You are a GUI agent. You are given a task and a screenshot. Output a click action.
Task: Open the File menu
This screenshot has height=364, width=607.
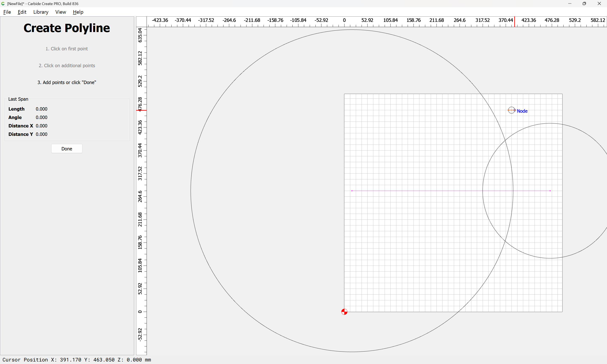pyautogui.click(x=7, y=12)
